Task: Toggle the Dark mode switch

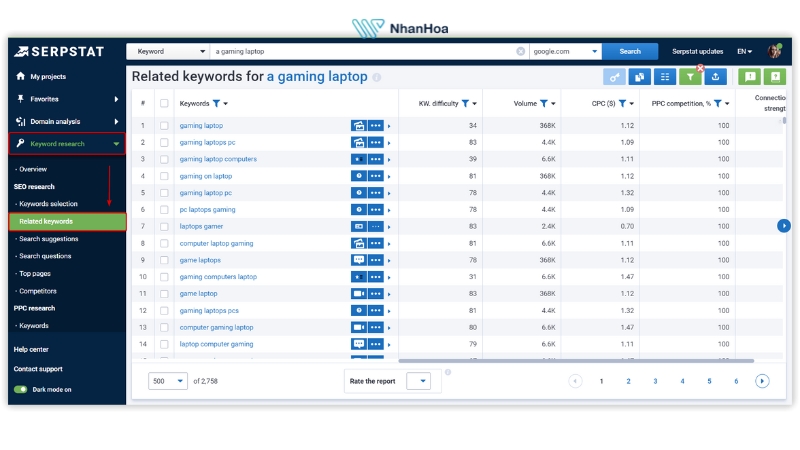Action: (20, 390)
